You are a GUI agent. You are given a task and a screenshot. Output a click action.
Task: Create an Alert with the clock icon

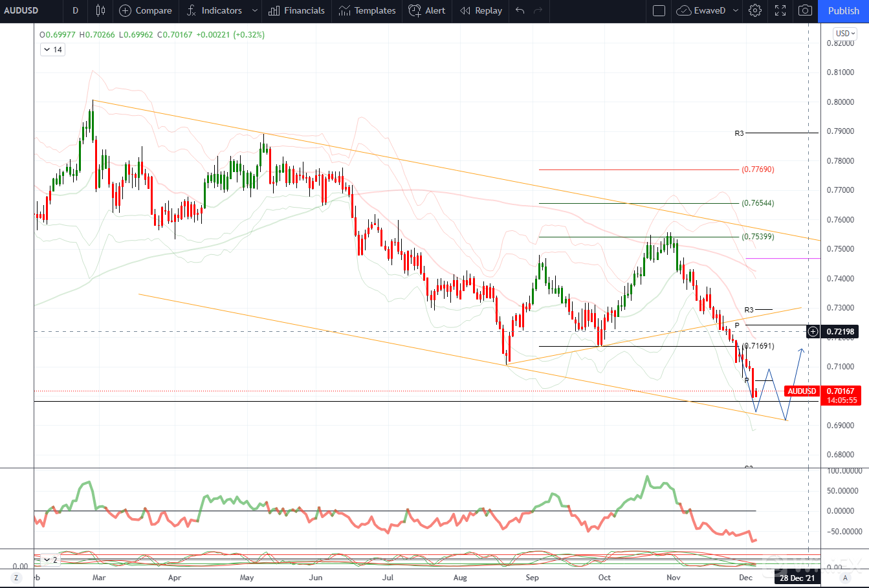(427, 10)
